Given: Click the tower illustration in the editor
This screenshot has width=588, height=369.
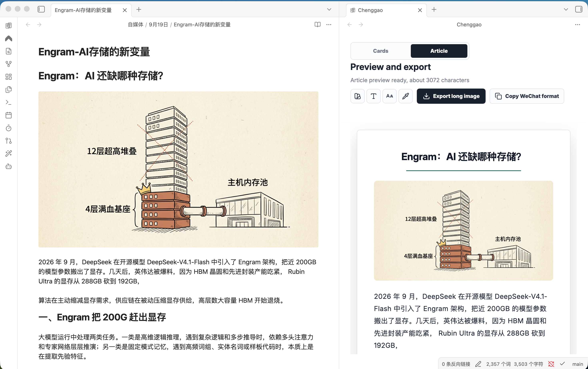Looking at the screenshot, I should (x=178, y=169).
